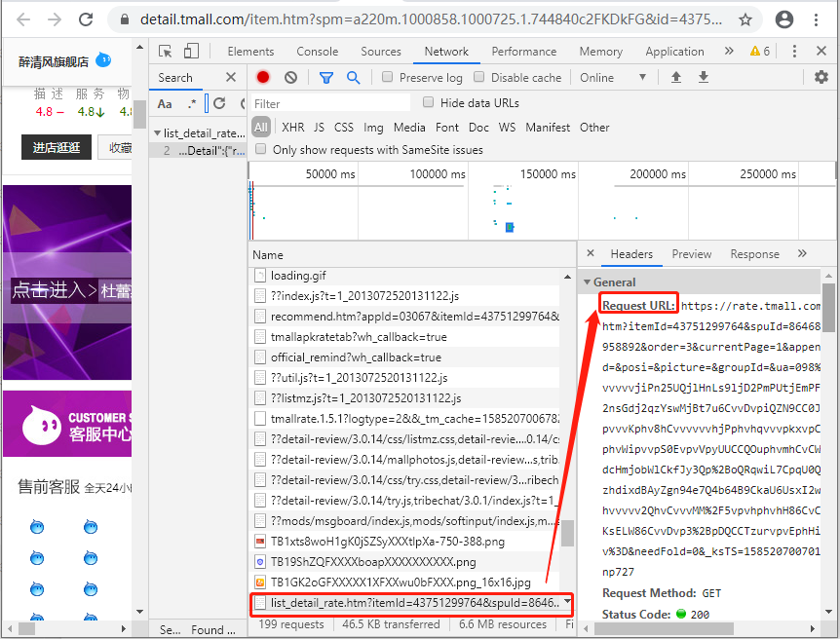The height and width of the screenshot is (639, 840).
Task: Click the headers pane vertical scrollbar
Action: pyautogui.click(x=828, y=308)
